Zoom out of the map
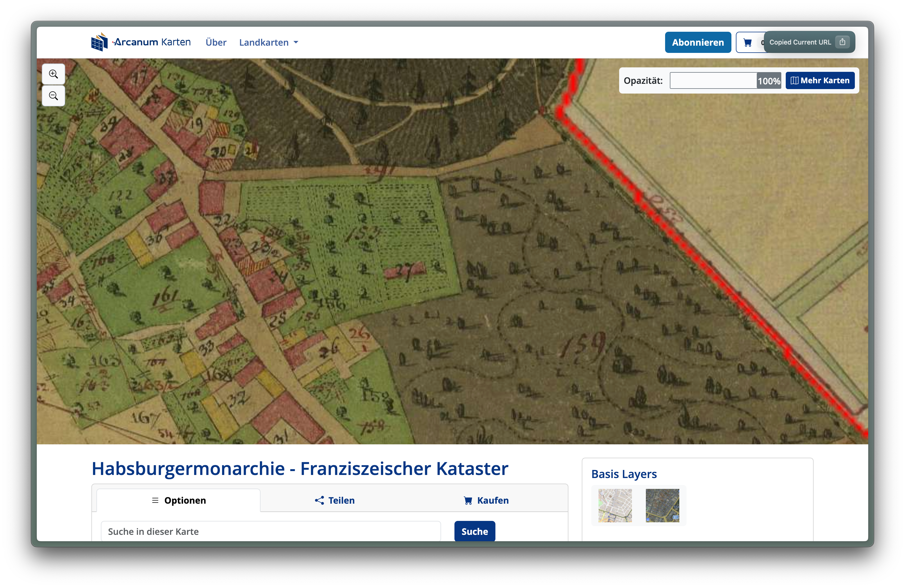 click(53, 96)
